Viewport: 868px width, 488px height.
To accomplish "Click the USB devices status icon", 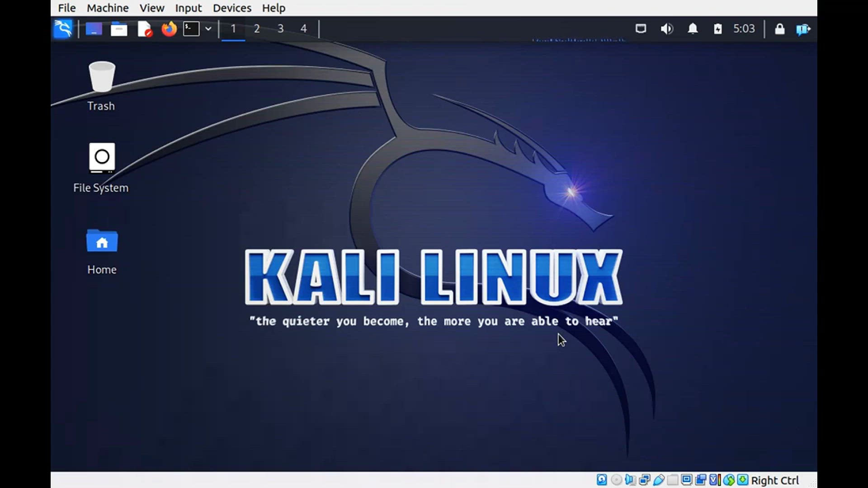I will point(659,480).
